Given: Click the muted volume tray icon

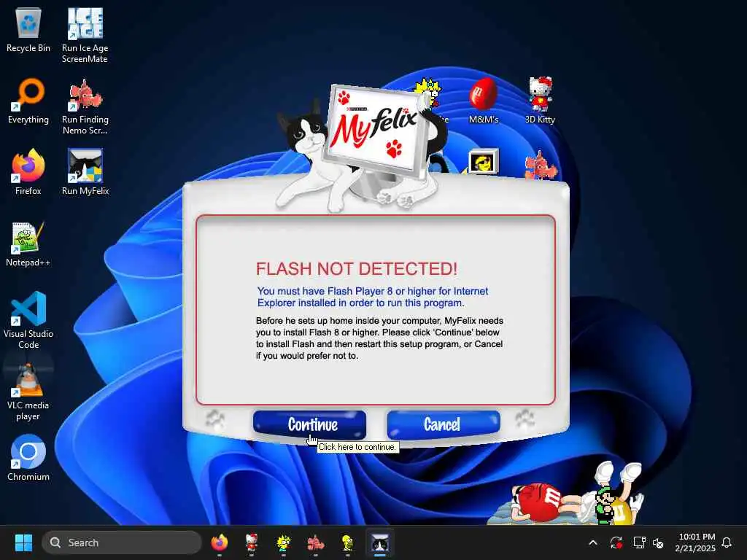Looking at the screenshot, I should (x=659, y=542).
